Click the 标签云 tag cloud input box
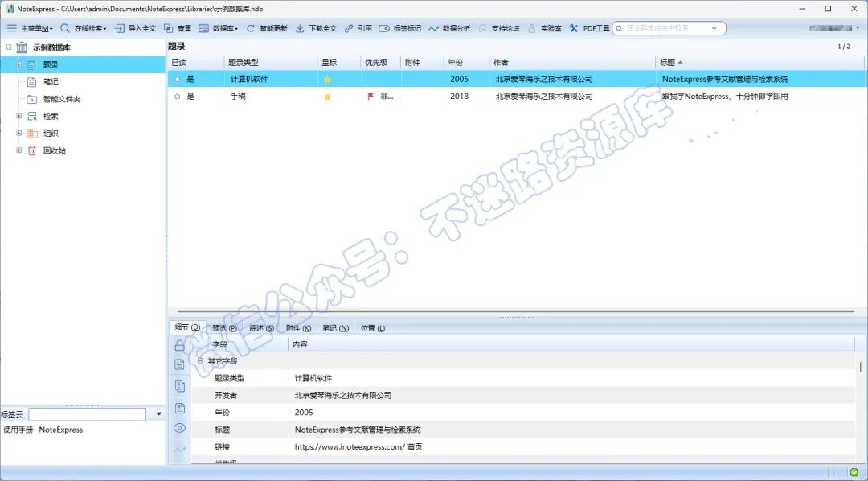Screen dimensions: 868x481 (88, 414)
